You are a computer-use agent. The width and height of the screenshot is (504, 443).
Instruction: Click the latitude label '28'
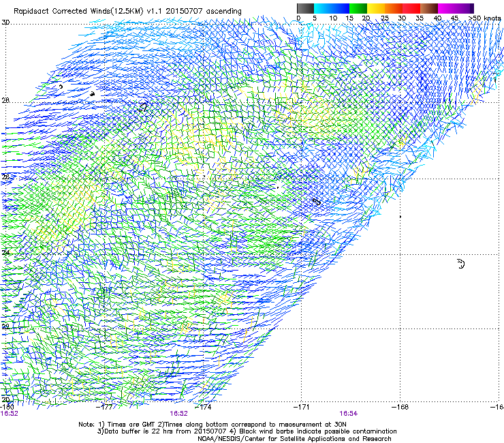click(x=5, y=100)
